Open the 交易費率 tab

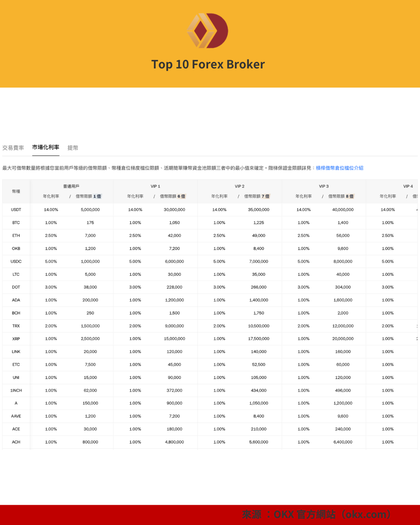13,148
